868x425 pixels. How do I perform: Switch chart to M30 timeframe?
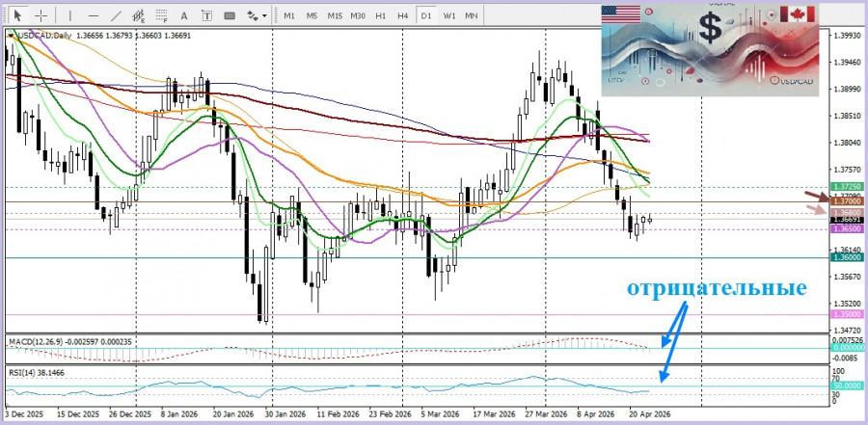click(358, 15)
